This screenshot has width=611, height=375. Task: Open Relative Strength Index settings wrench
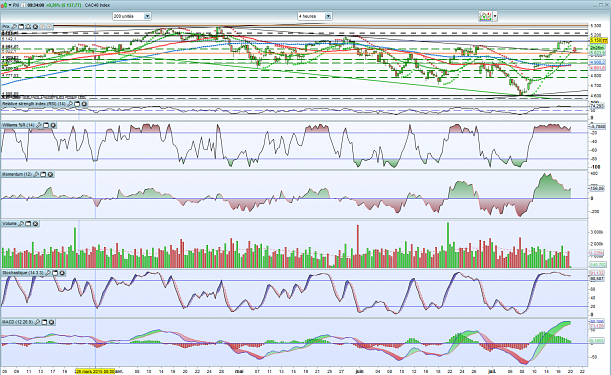(70, 104)
